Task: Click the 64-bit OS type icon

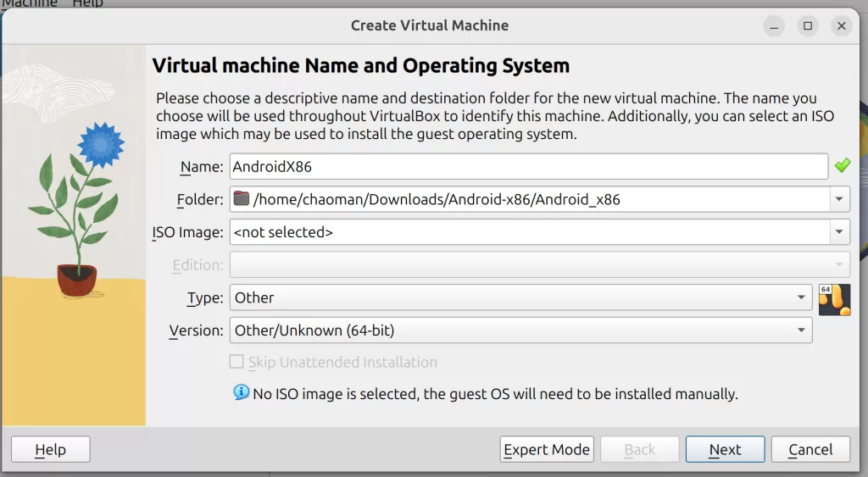Action: point(834,299)
